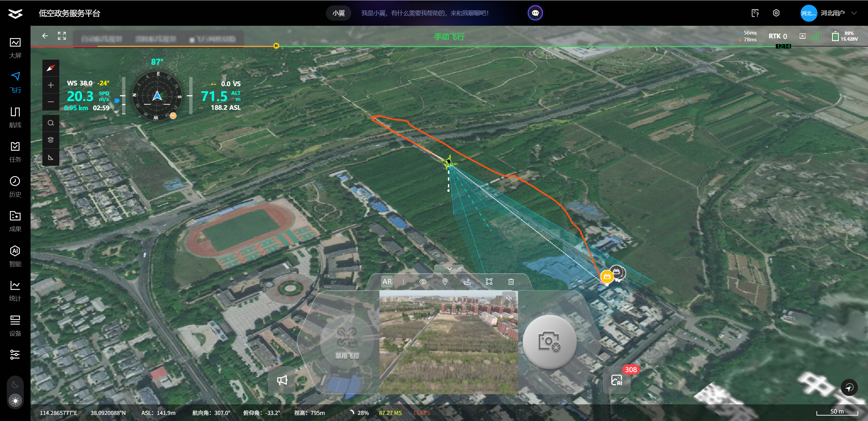Select the route path drawing tool
This screenshot has height=421, width=868.
tap(467, 282)
